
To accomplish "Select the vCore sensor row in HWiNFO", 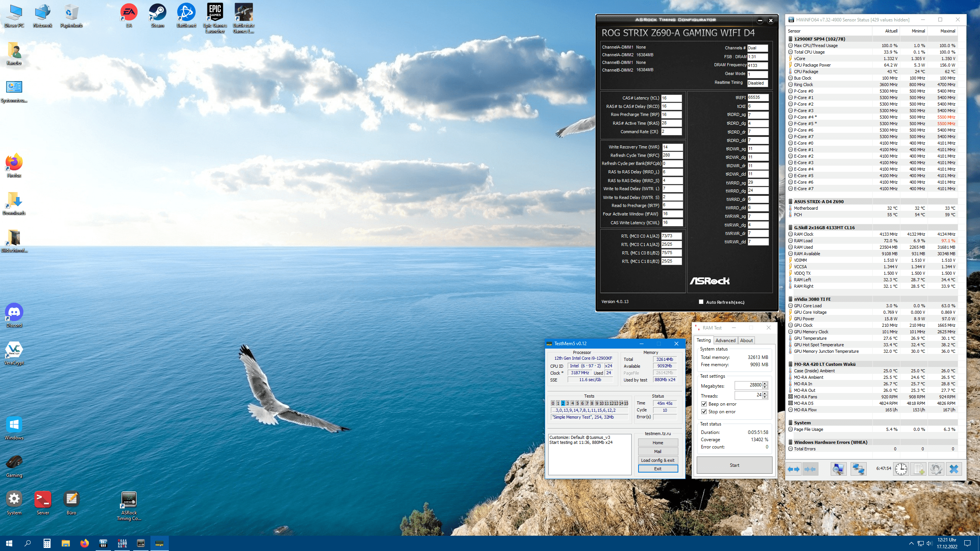I will (872, 59).
